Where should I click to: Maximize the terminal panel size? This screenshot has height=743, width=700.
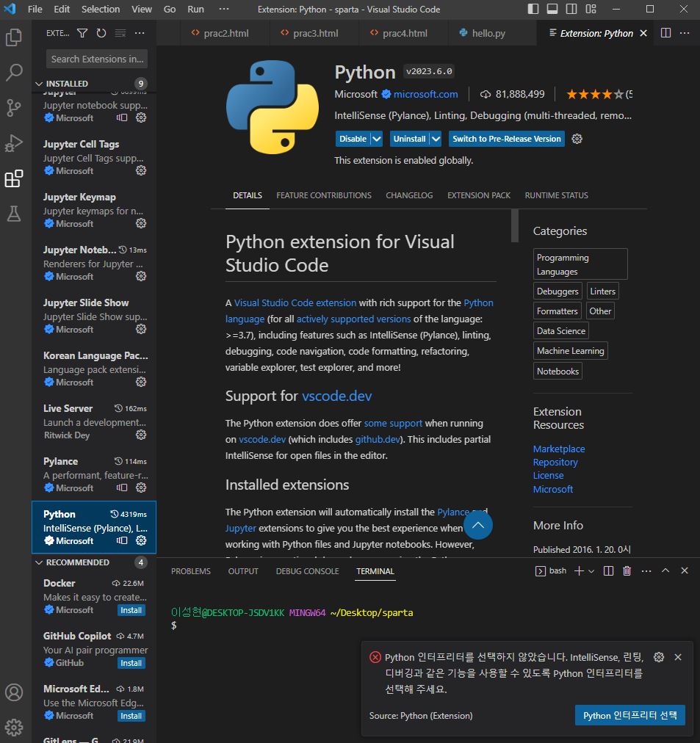665,571
